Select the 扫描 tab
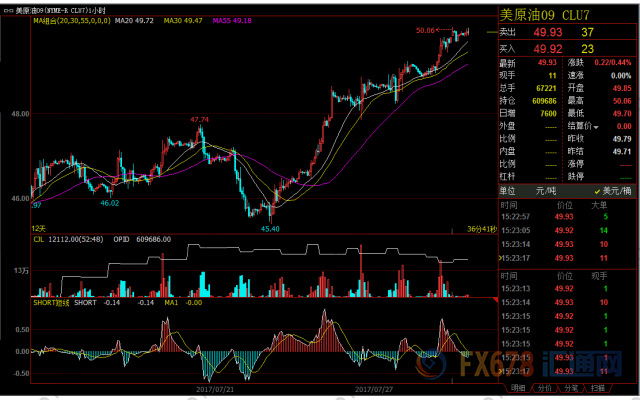 click(x=596, y=387)
